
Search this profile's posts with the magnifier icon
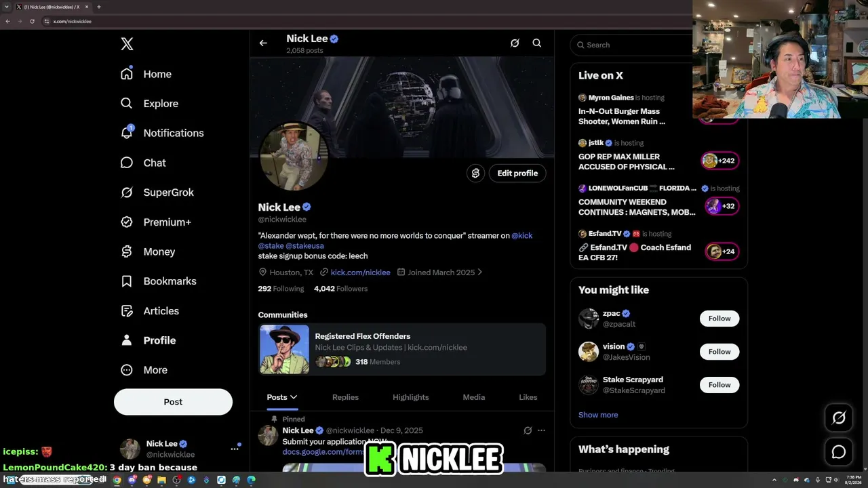[x=536, y=43]
